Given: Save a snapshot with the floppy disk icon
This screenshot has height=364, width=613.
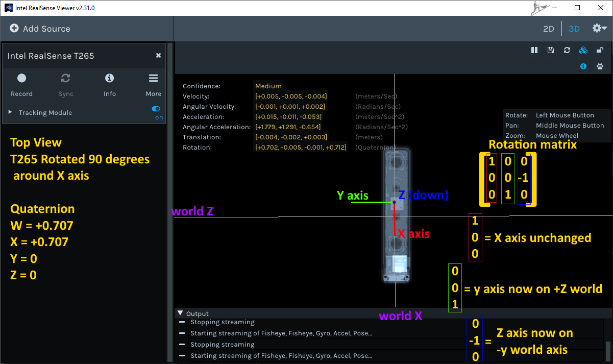Looking at the screenshot, I should (550, 50).
